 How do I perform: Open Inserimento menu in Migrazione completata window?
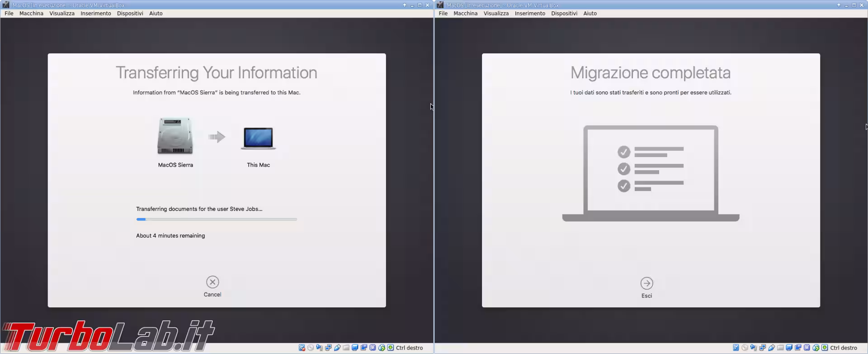coord(529,13)
